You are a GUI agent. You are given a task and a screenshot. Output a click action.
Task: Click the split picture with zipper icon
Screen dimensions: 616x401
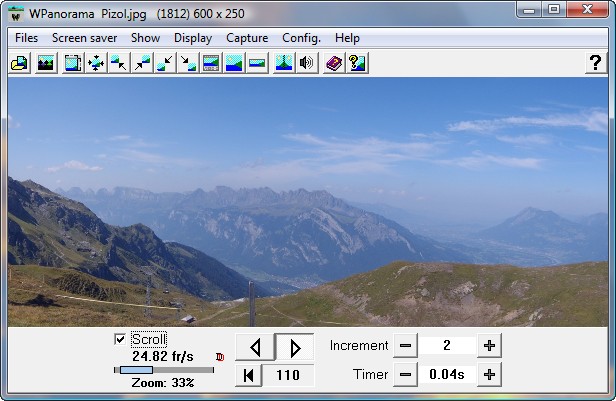[x=284, y=63]
